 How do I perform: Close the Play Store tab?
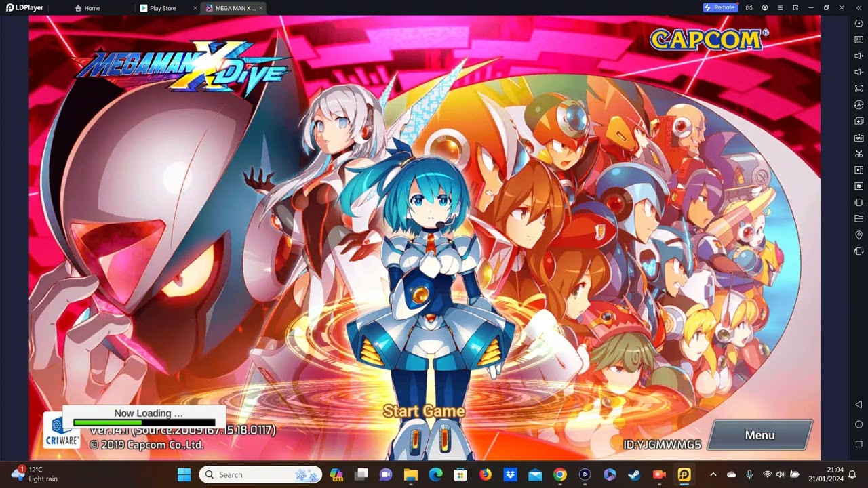click(x=195, y=8)
